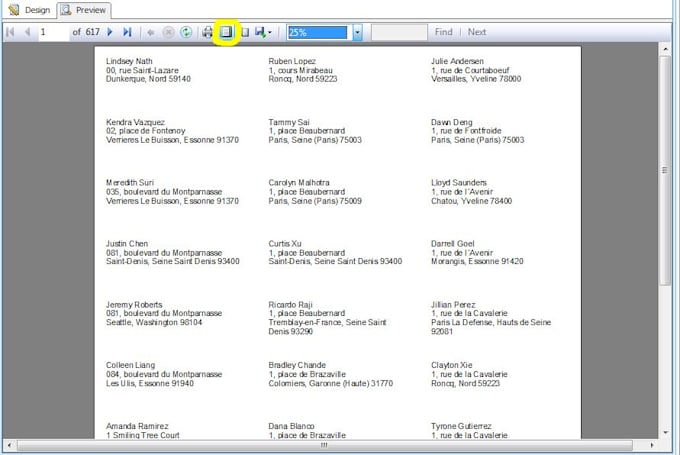Image resolution: width=680 pixels, height=455 pixels.
Task: Toggle Print Layout view
Action: click(226, 32)
